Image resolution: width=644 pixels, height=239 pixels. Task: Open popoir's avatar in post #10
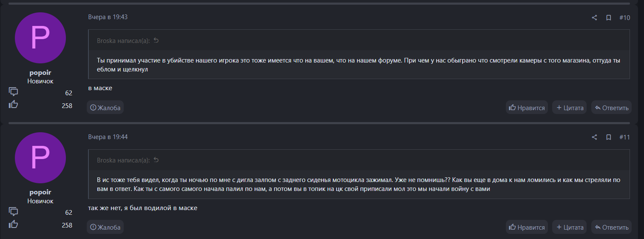tap(40, 38)
